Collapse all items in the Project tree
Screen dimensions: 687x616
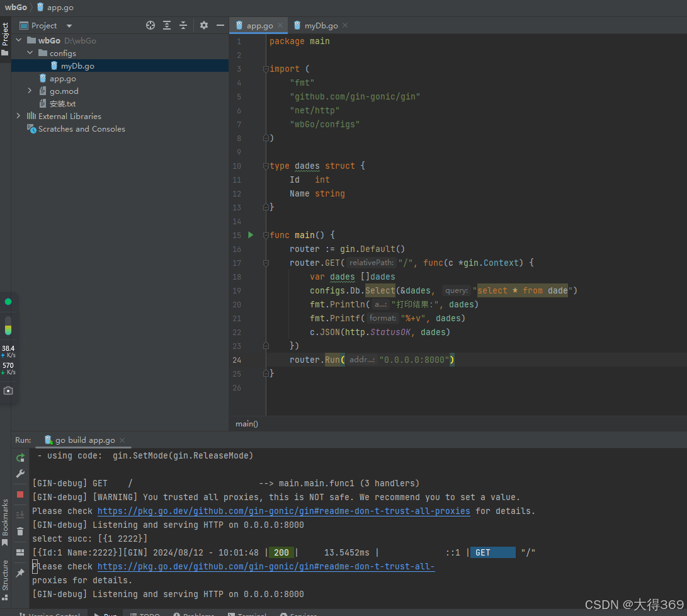(183, 25)
